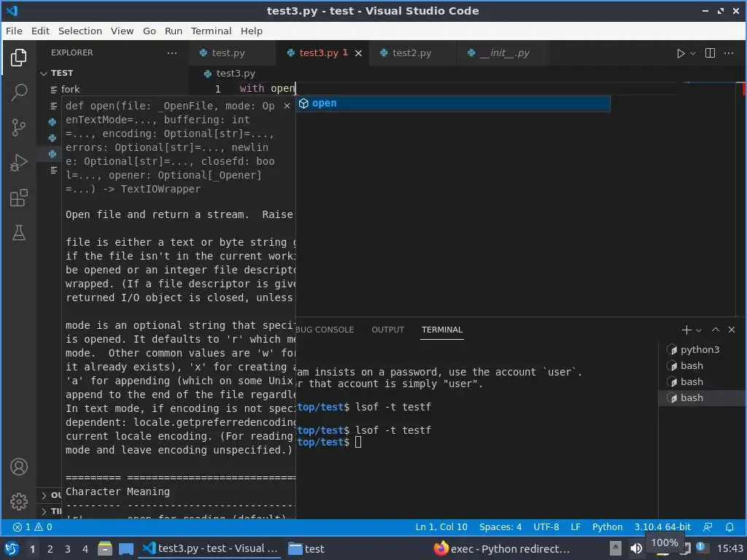Open the Help menu
This screenshot has width=747, height=560.
tap(252, 31)
